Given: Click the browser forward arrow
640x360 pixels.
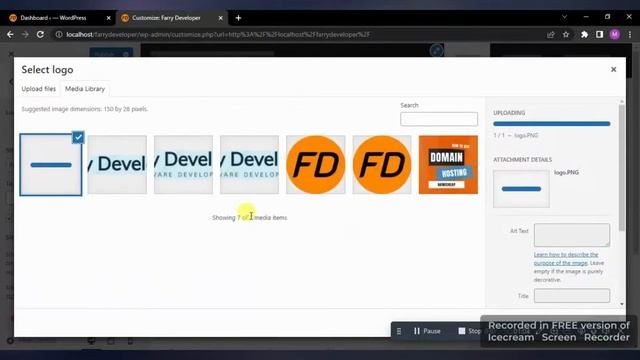Looking at the screenshot, I should (x=25, y=35).
